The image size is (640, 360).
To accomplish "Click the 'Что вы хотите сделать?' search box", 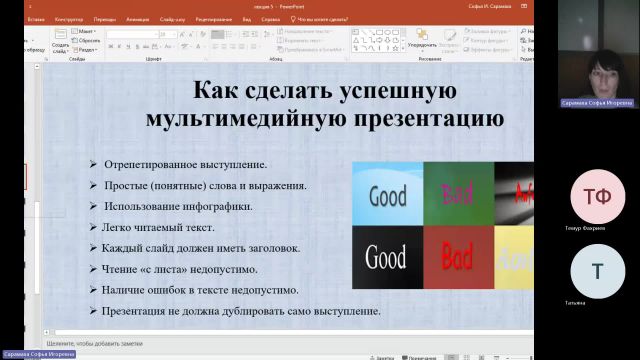I will click(x=319, y=19).
